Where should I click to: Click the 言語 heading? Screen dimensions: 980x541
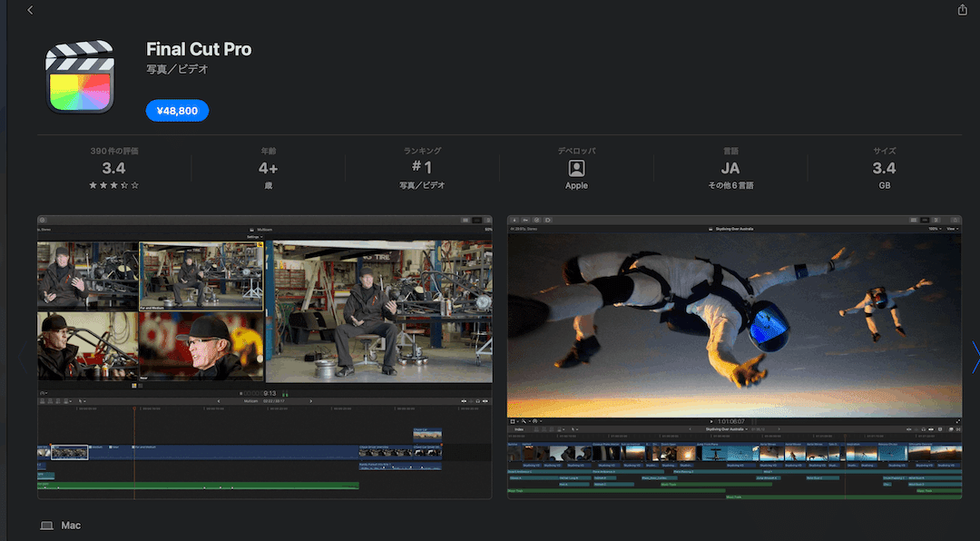click(x=730, y=151)
